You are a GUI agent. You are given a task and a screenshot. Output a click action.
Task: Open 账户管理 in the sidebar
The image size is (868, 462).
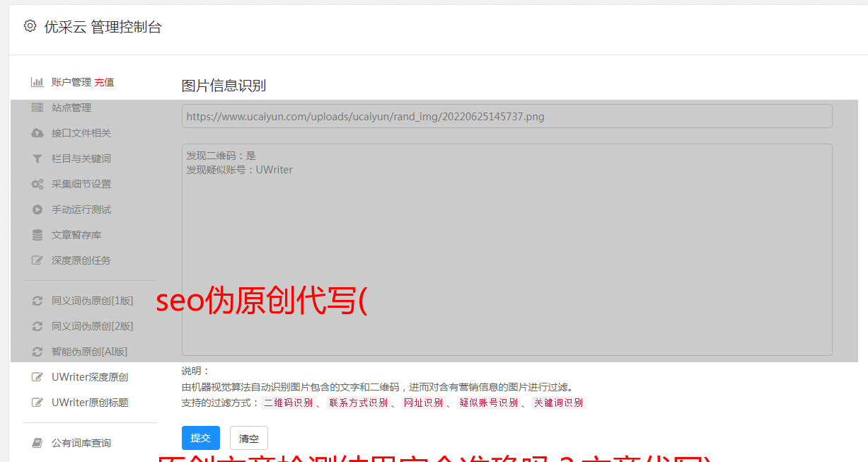pyautogui.click(x=71, y=82)
